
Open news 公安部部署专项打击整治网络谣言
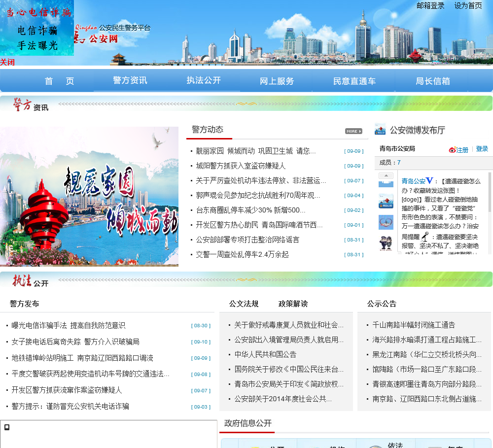[x=247, y=240]
